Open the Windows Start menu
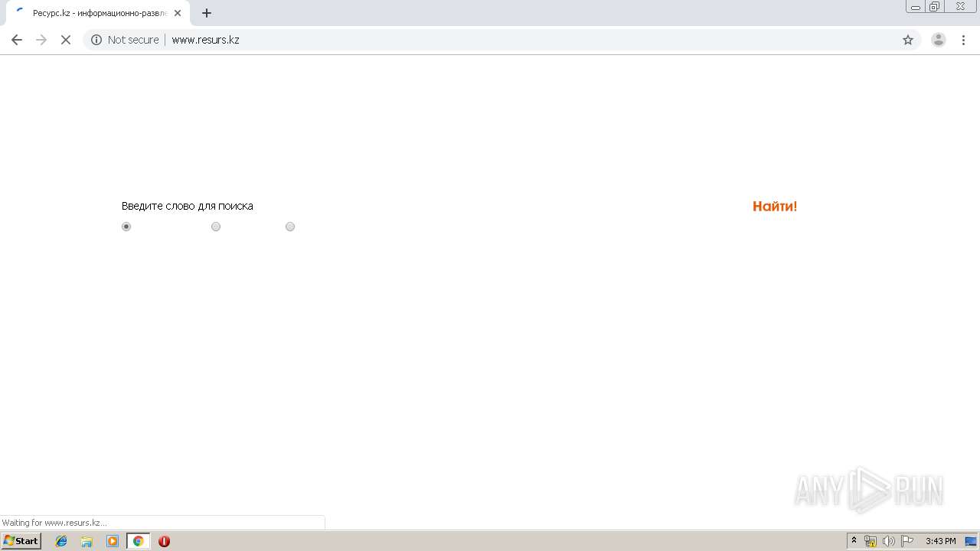Viewport: 980px width, 551px height. coord(21,541)
